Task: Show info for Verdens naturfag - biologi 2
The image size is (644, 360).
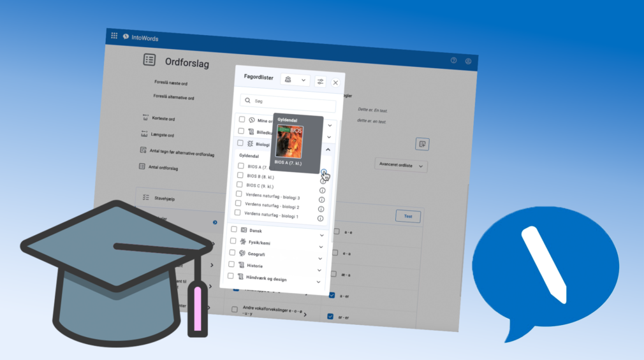Action: point(321,210)
